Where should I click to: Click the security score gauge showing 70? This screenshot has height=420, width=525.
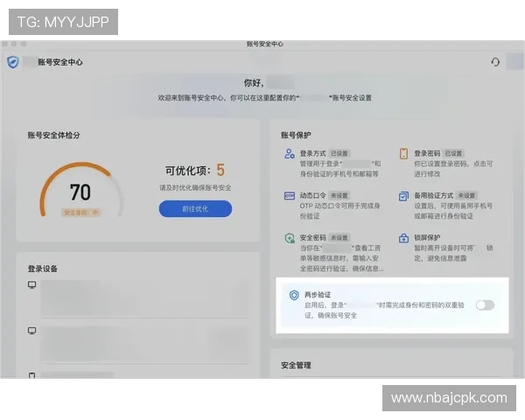pyautogui.click(x=81, y=190)
